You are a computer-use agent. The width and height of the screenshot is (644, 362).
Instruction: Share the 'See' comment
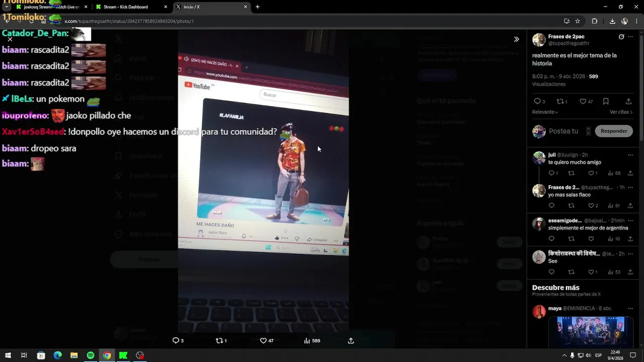(x=630, y=272)
